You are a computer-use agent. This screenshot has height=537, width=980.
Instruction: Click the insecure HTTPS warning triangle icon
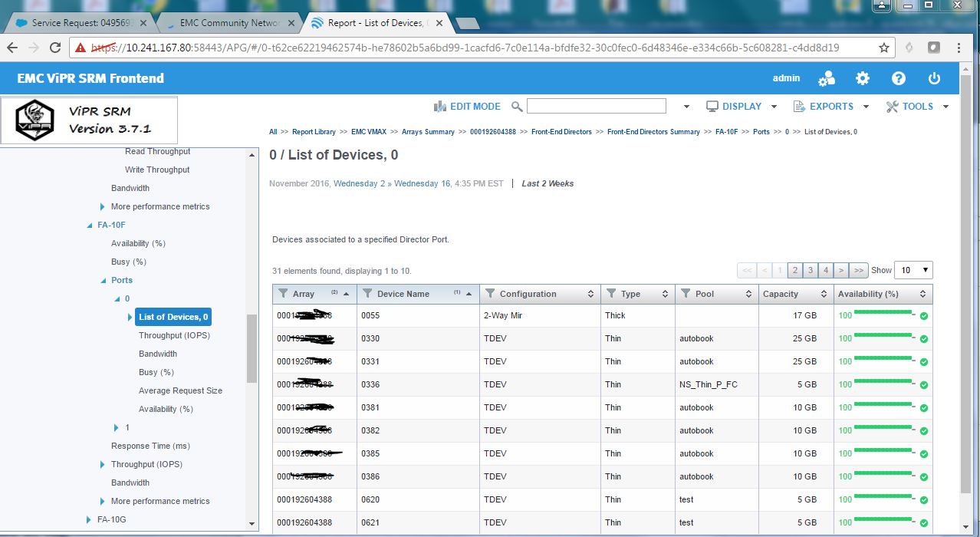tap(81, 48)
